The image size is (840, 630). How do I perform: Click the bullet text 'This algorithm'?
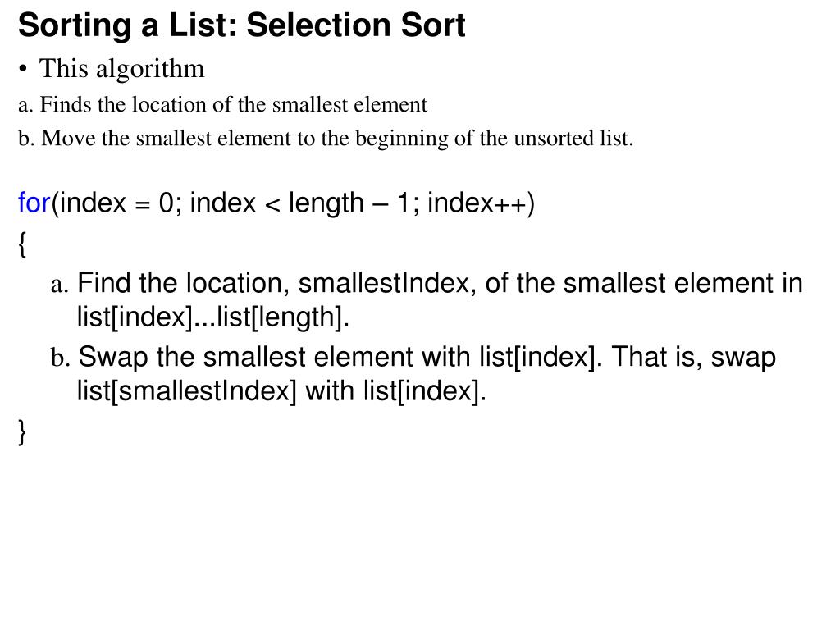[121, 69]
